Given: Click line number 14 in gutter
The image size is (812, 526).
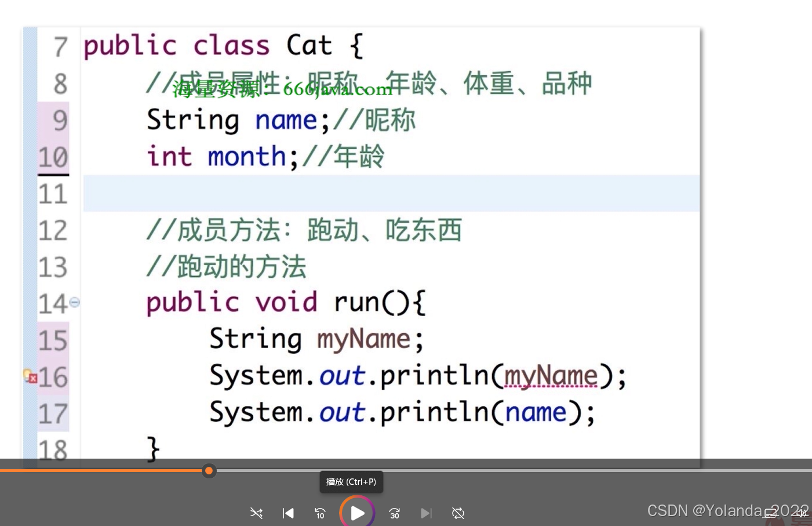Looking at the screenshot, I should click(53, 303).
